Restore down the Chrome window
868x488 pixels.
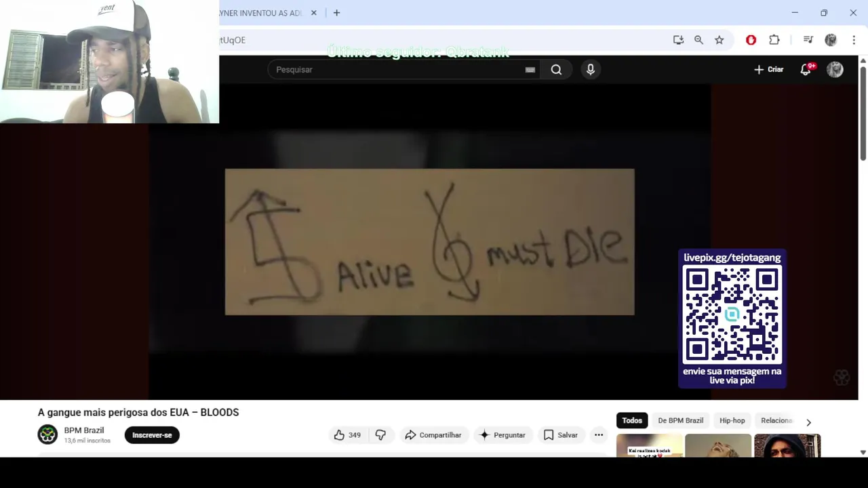coord(824,13)
